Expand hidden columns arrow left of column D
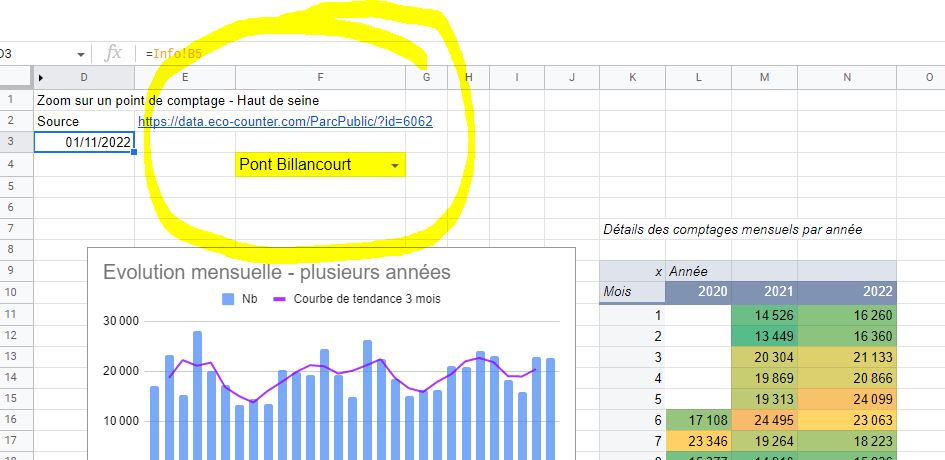Viewport: 945px width, 460px height. coord(41,78)
